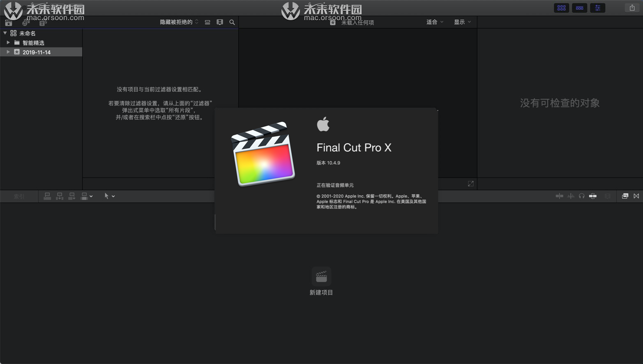Open the tools popup chevron

click(113, 196)
